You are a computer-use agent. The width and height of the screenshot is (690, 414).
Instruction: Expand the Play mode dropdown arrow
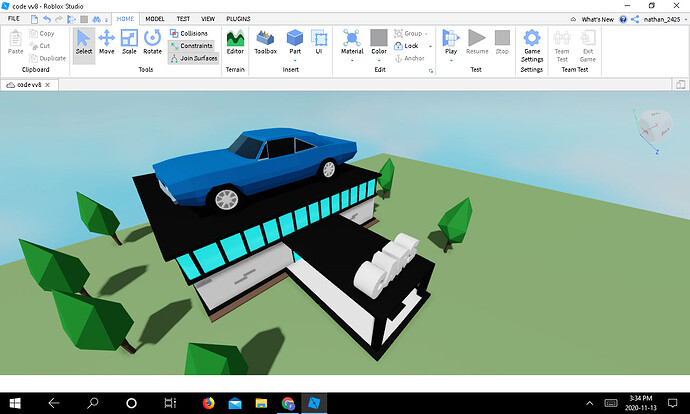[x=451, y=60]
